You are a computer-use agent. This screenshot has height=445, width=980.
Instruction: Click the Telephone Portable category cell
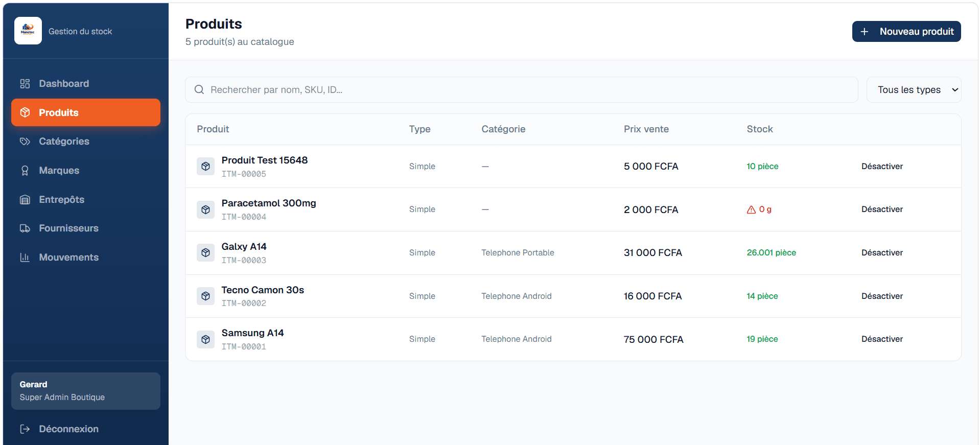point(518,253)
